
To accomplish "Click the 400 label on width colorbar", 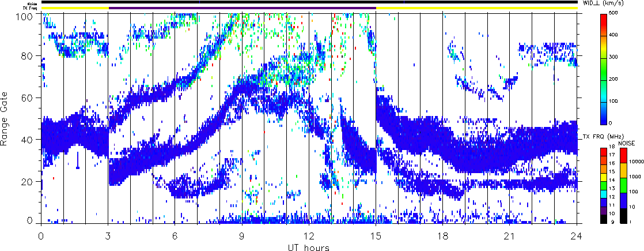I will point(614,36).
